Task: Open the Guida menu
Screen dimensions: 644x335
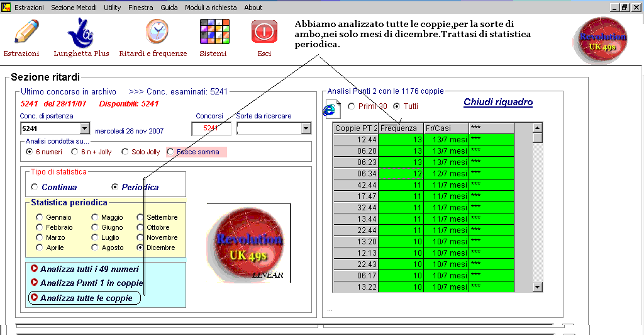Action: 169,8
